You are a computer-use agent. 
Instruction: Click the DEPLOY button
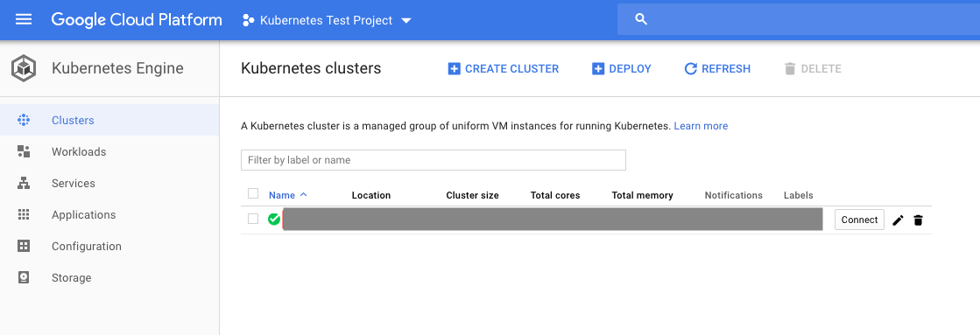(621, 68)
